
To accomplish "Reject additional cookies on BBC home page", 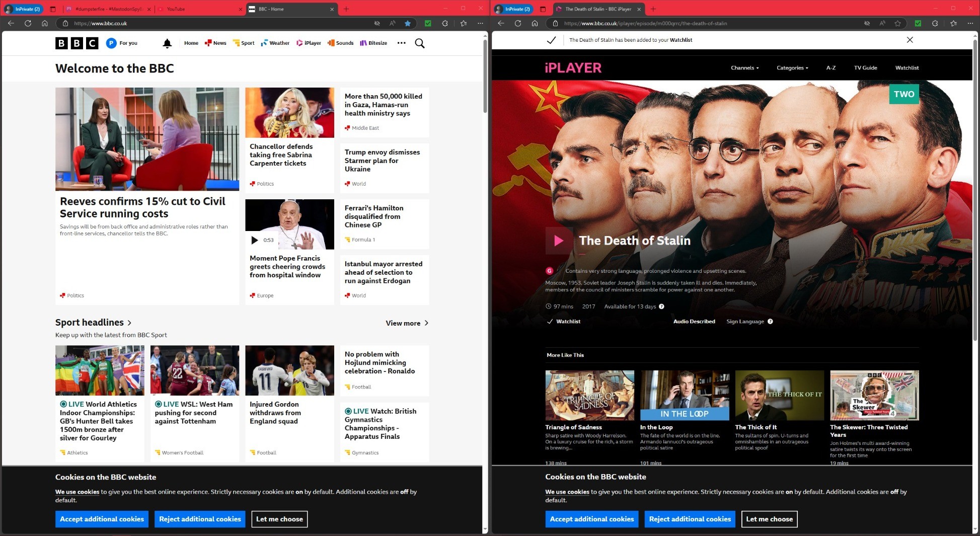I will click(x=200, y=519).
